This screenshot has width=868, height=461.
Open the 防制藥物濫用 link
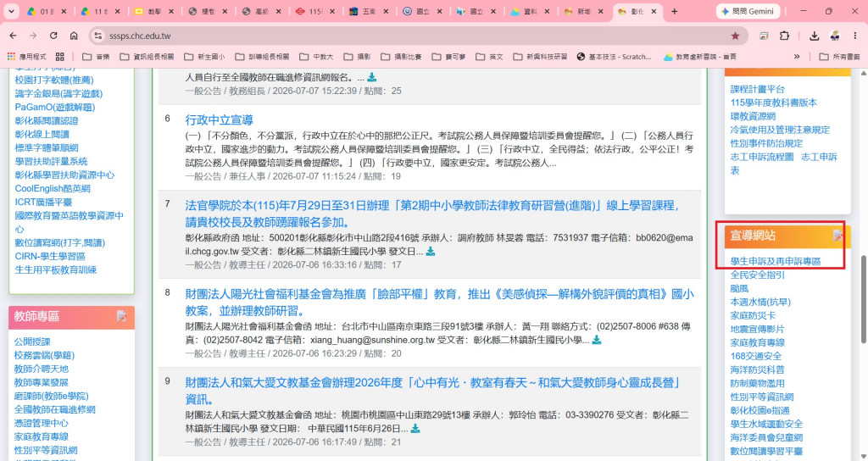click(x=757, y=383)
